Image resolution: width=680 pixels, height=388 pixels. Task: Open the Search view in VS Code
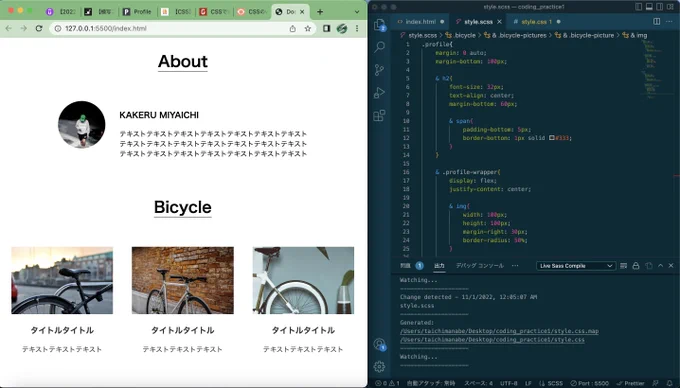(379, 47)
